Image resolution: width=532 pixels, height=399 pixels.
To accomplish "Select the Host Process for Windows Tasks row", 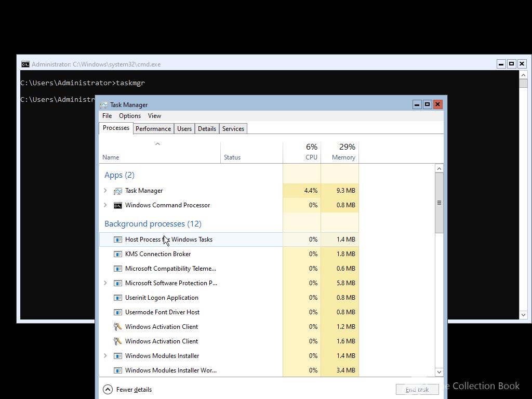I will pos(229,240).
